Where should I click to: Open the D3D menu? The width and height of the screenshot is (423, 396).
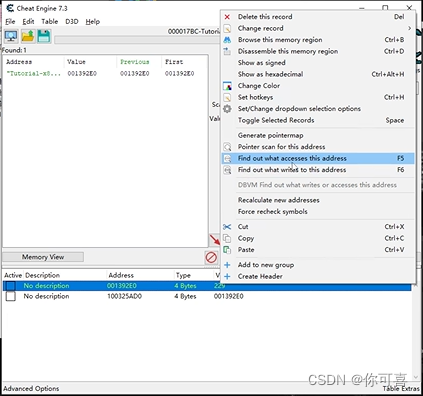[72, 22]
